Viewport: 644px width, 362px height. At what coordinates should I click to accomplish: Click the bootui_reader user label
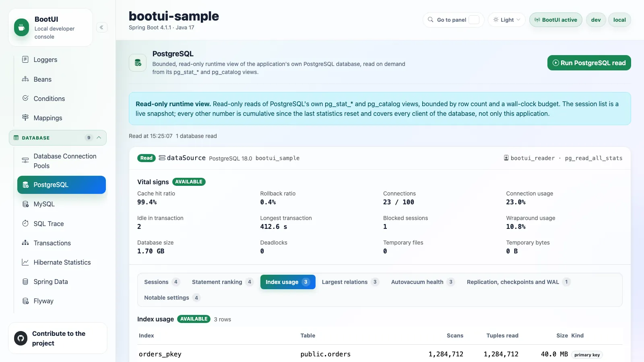click(x=533, y=158)
